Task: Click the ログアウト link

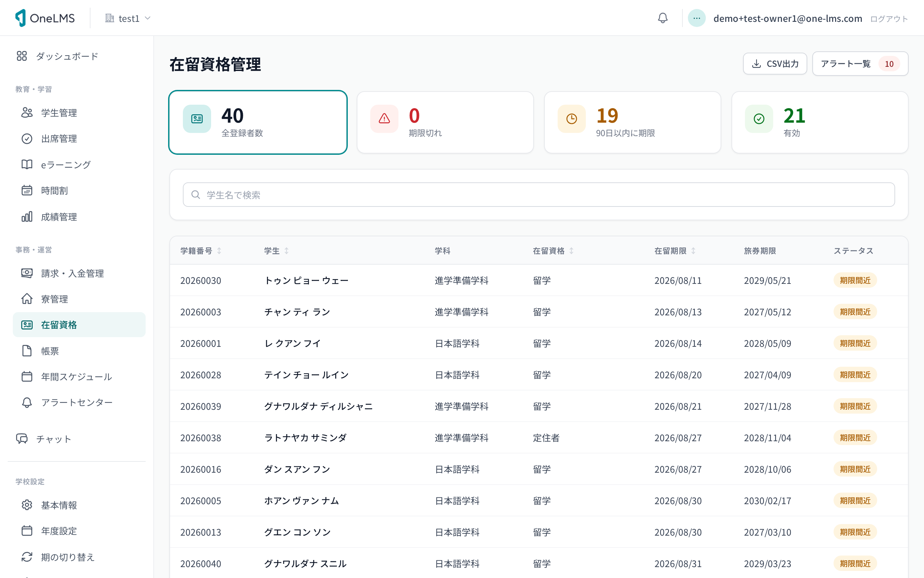Action: tap(889, 19)
